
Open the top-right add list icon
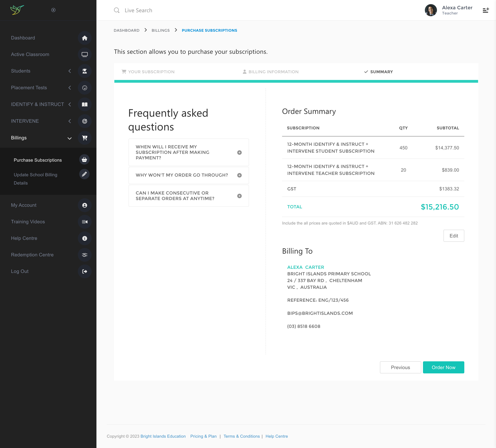tap(485, 10)
